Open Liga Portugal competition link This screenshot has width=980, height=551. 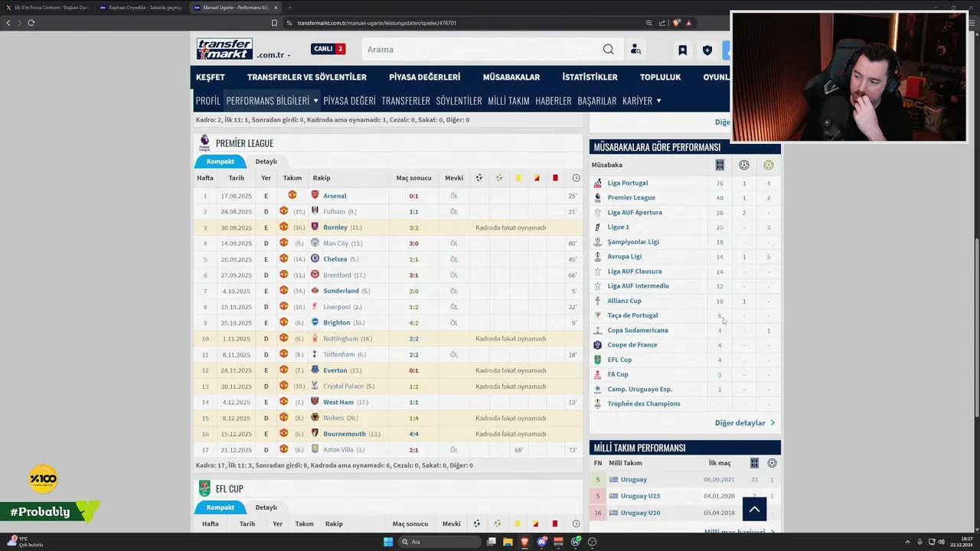627,183
